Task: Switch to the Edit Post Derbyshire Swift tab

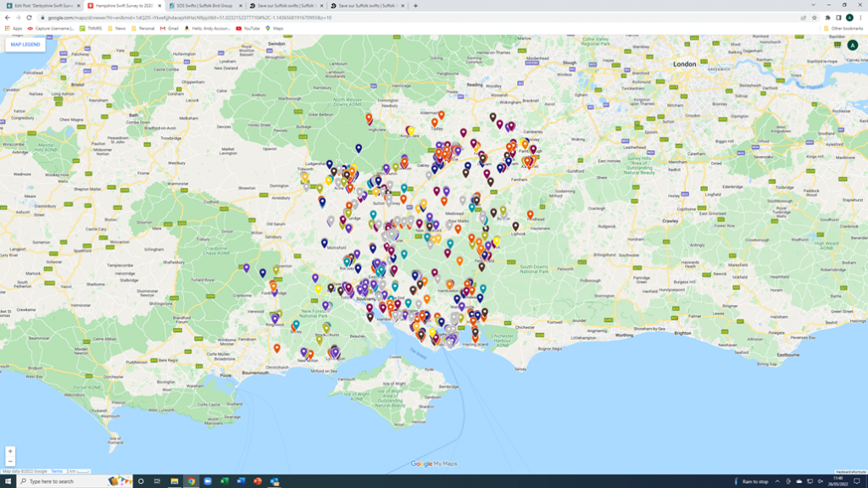Action: (x=41, y=6)
